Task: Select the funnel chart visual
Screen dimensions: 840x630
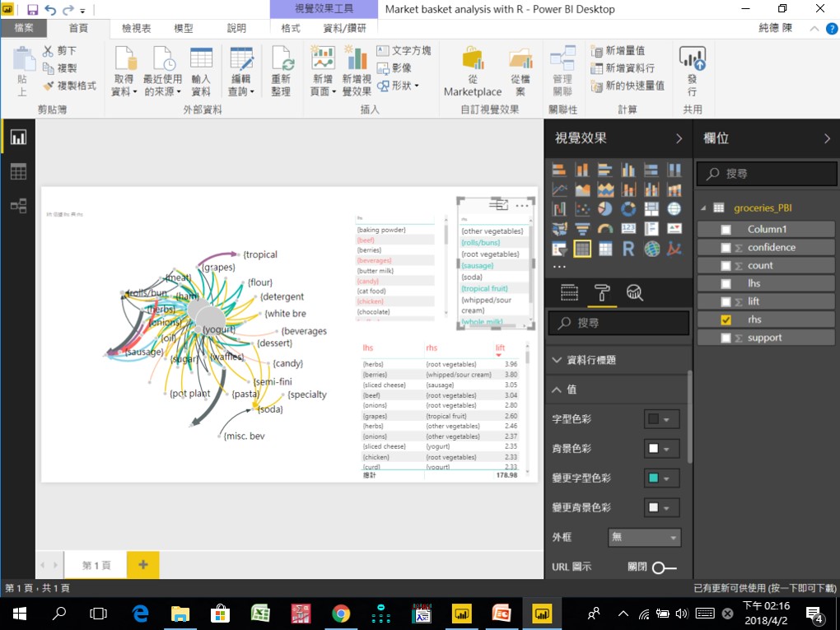Action: click(x=582, y=229)
